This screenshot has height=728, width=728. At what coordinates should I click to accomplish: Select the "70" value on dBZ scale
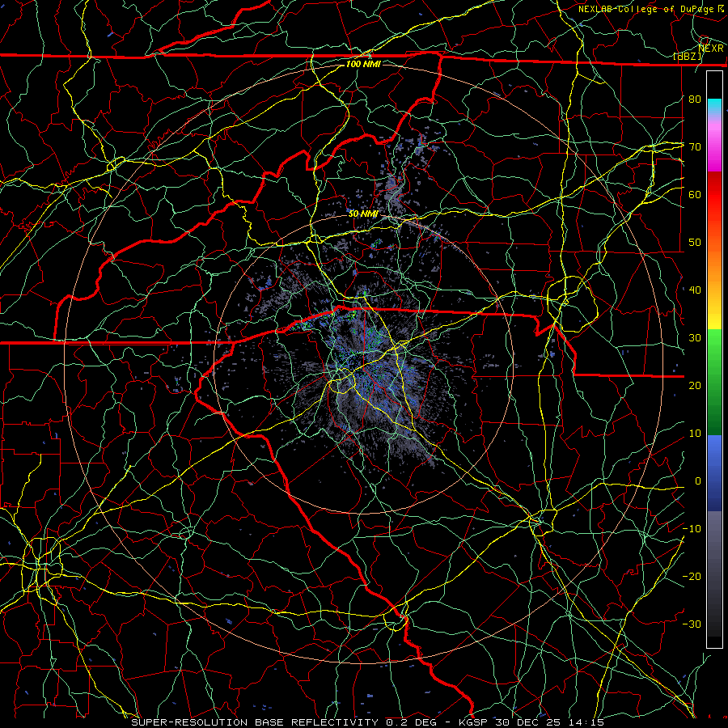[695, 146]
